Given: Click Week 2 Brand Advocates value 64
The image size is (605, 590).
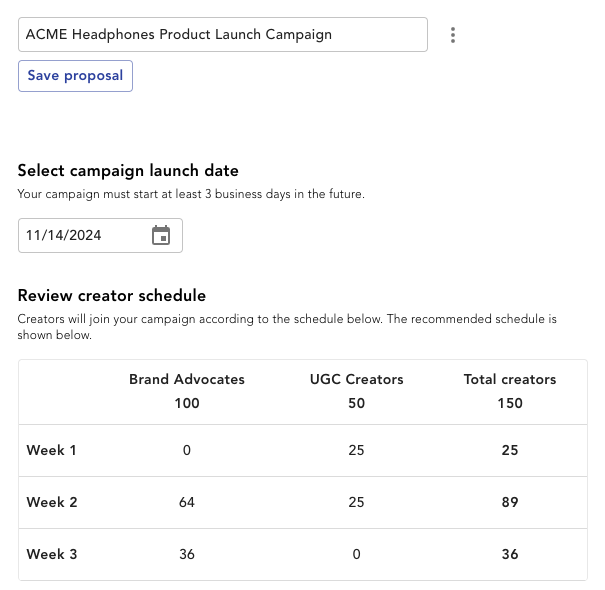Looking at the screenshot, I should click(x=187, y=502).
